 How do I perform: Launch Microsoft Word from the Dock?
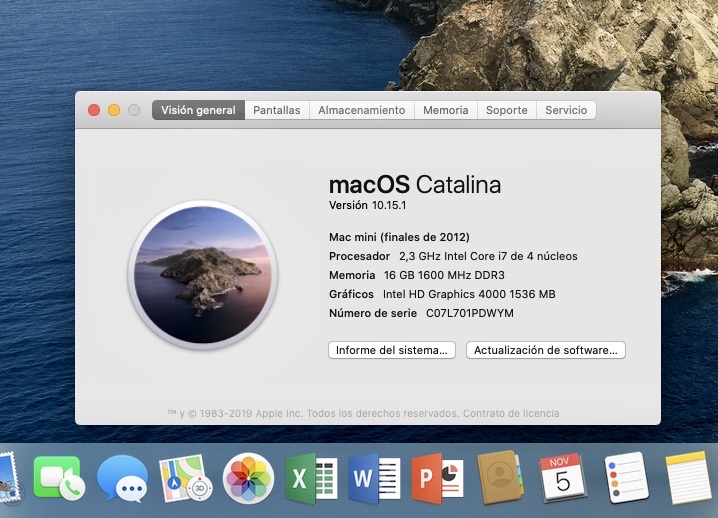(374, 478)
